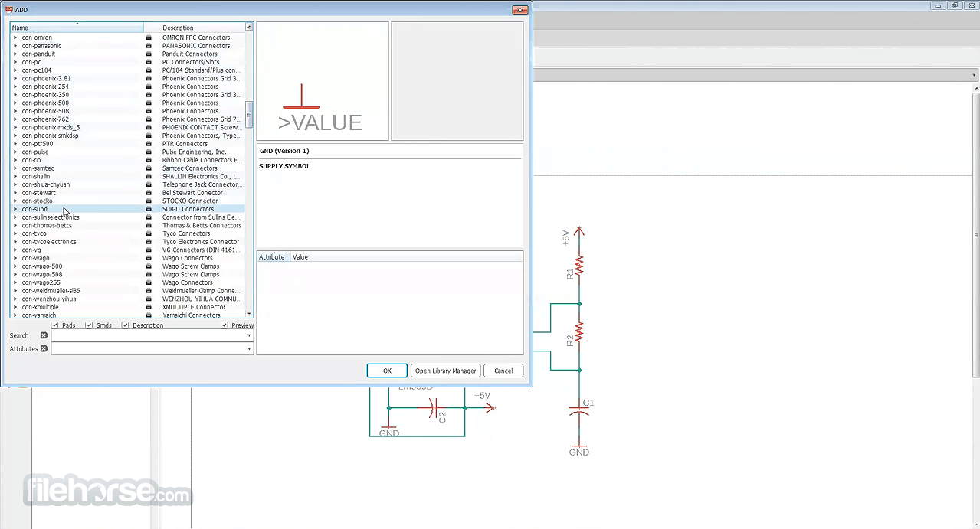
Task: Click the library icon in con-stocko row
Action: click(x=149, y=201)
